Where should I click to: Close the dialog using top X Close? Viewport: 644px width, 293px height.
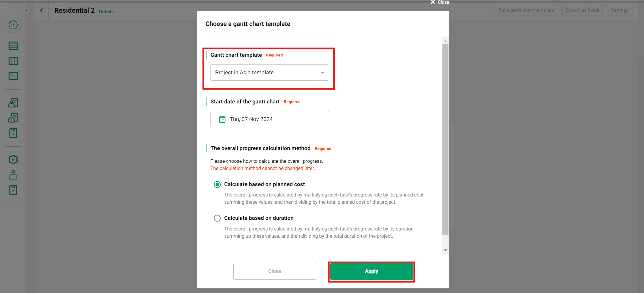[440, 2]
